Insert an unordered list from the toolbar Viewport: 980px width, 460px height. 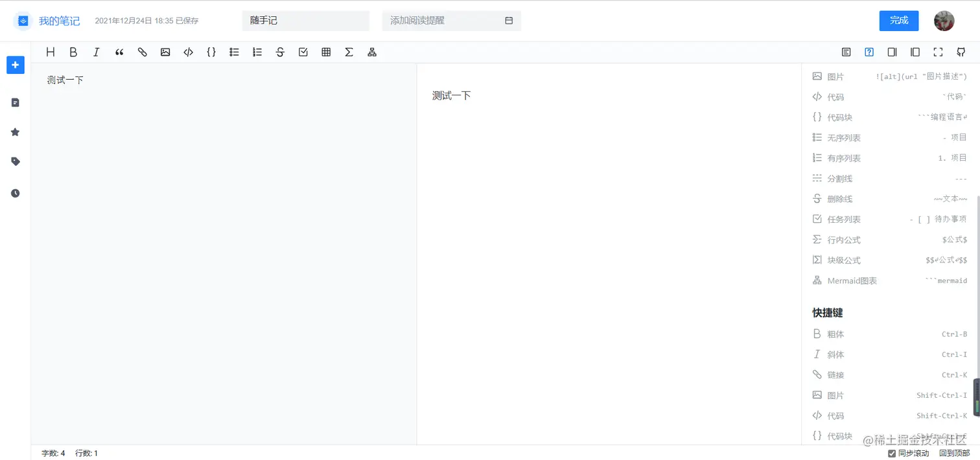click(234, 52)
